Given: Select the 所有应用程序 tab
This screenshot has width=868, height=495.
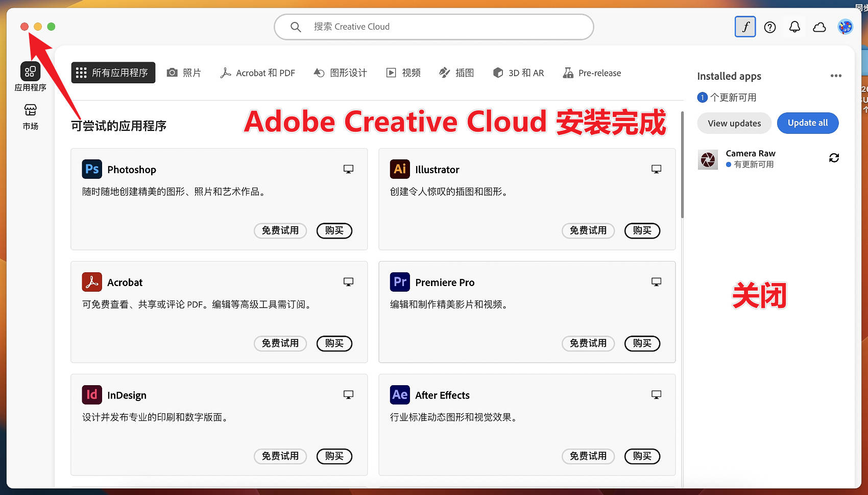Looking at the screenshot, I should click(113, 73).
